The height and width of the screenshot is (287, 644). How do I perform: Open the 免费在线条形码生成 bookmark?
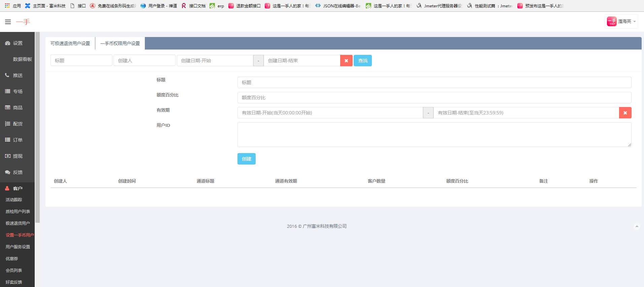coord(113,6)
